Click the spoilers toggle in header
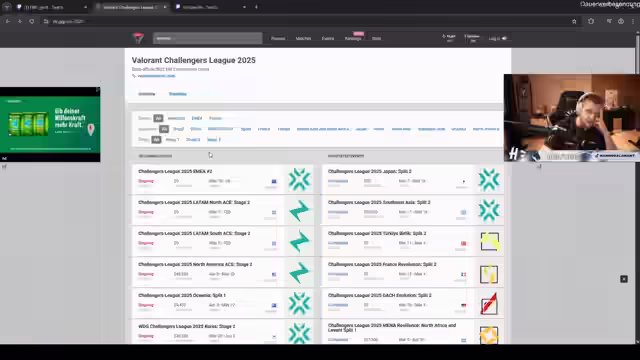640x360 pixels. 472,38
